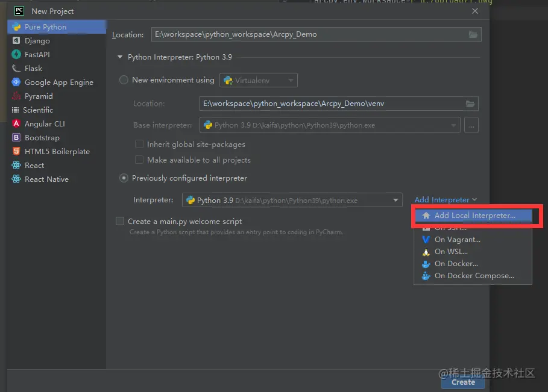This screenshot has width=548, height=392.
Task: Click the Pyramid project icon
Action: pos(16,96)
